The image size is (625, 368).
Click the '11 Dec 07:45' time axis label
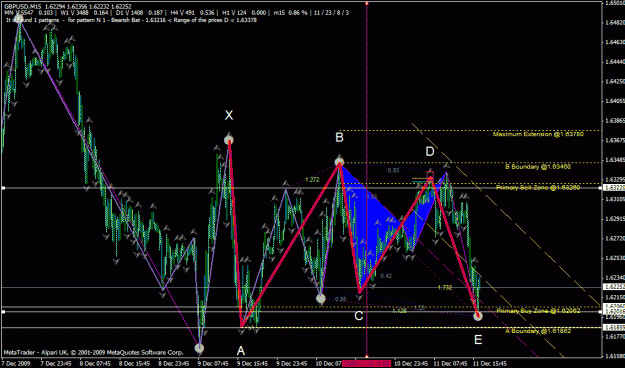coord(450,364)
